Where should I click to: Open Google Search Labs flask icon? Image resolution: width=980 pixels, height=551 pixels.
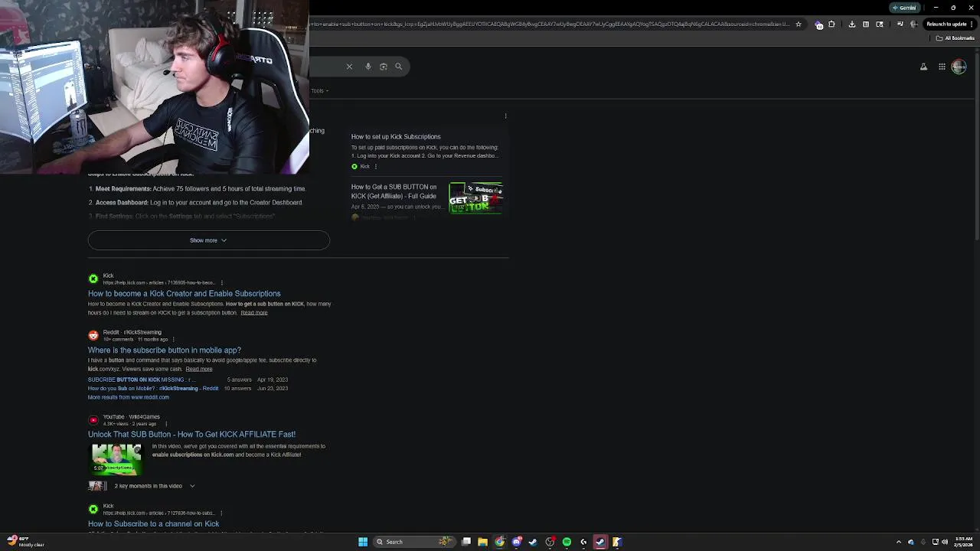923,67
